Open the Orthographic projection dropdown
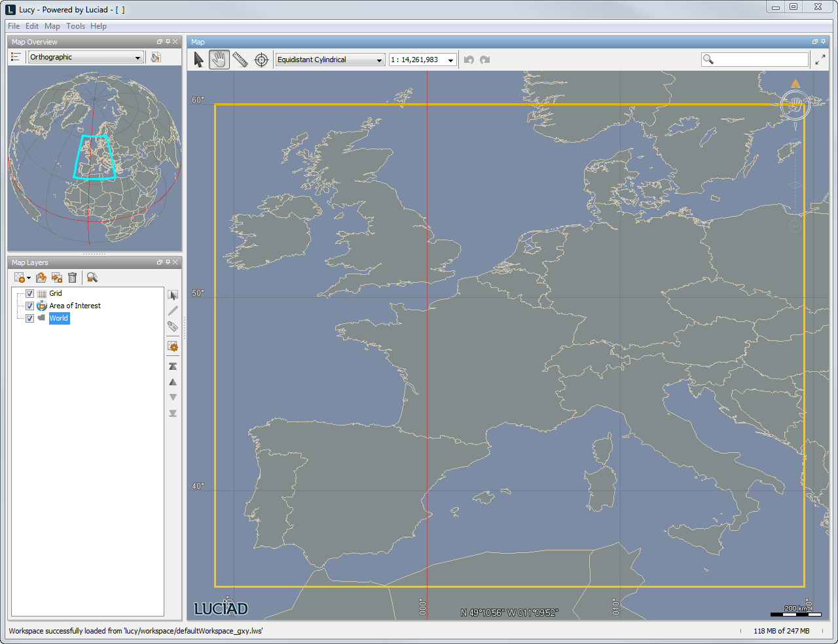The width and height of the screenshot is (838, 644). (x=86, y=58)
